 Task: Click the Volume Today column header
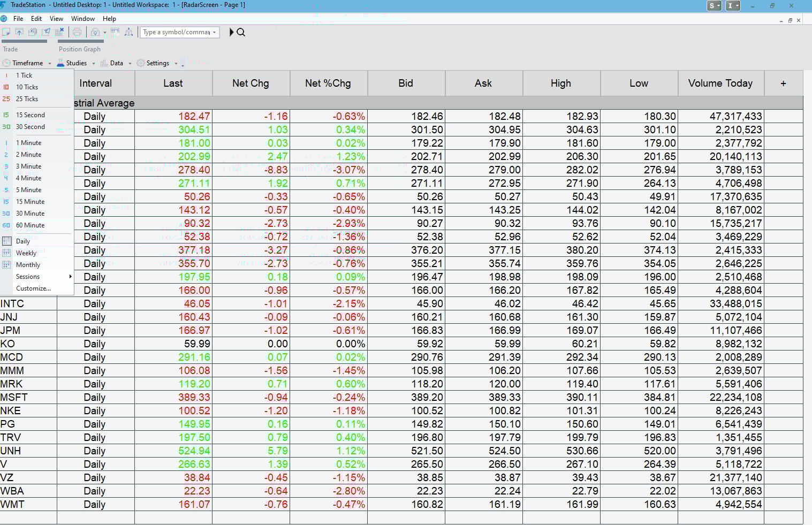tap(721, 83)
